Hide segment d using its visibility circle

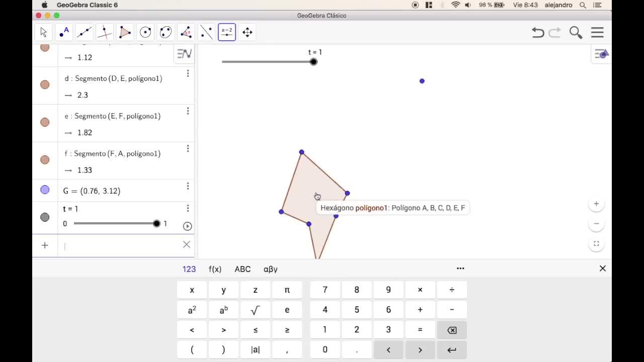(45, 84)
